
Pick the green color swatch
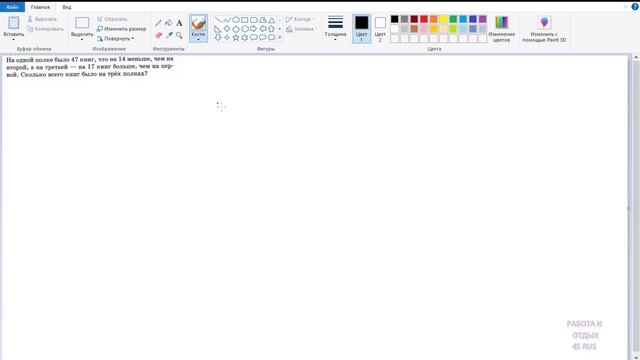click(453, 19)
